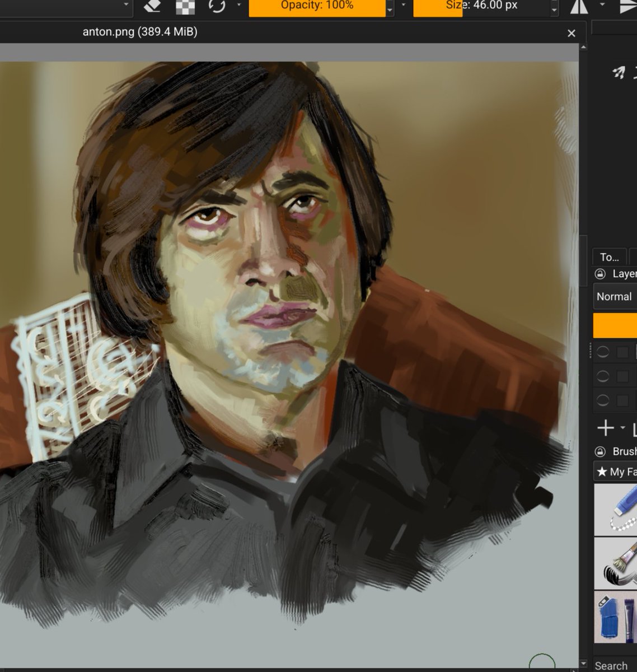Open dropdown arrow after the Opacity slider
Viewport: 637px width, 672px height.
pos(403,5)
